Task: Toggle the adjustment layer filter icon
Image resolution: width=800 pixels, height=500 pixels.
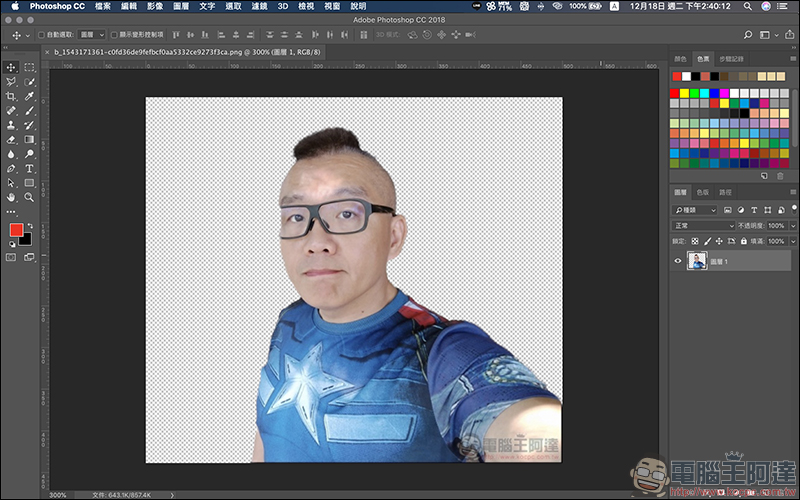Action: [x=741, y=210]
